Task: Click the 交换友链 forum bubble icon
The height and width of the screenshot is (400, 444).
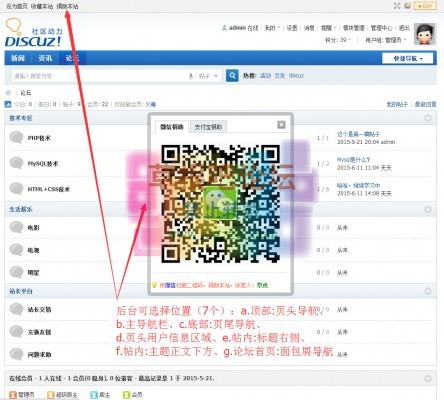Action: tap(16, 332)
